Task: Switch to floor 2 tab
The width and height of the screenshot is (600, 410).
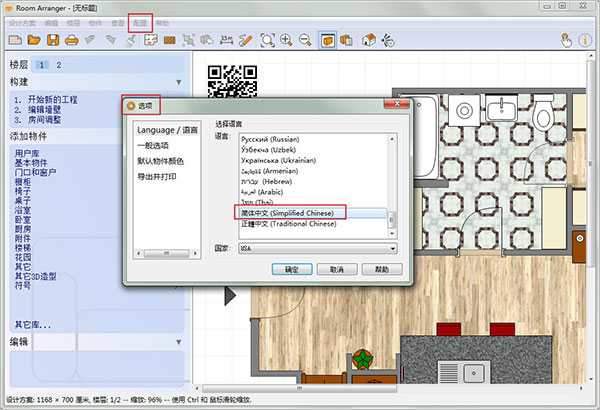Action: 58,64
